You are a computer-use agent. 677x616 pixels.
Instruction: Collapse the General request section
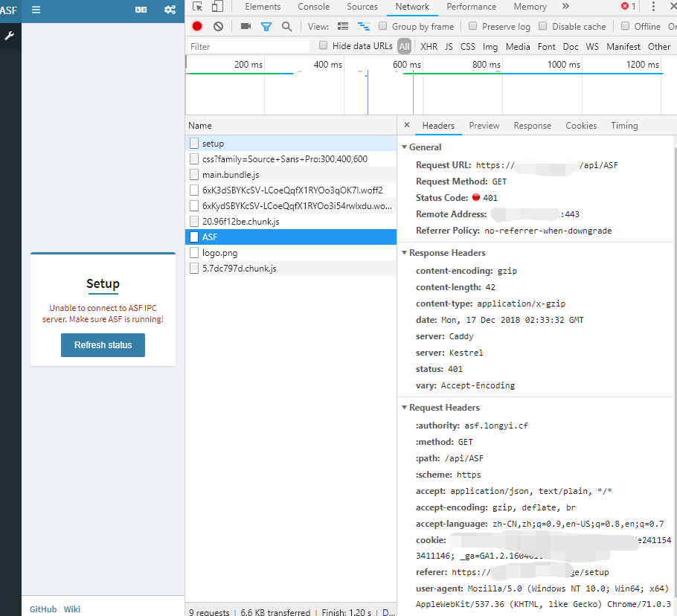pyautogui.click(x=405, y=147)
